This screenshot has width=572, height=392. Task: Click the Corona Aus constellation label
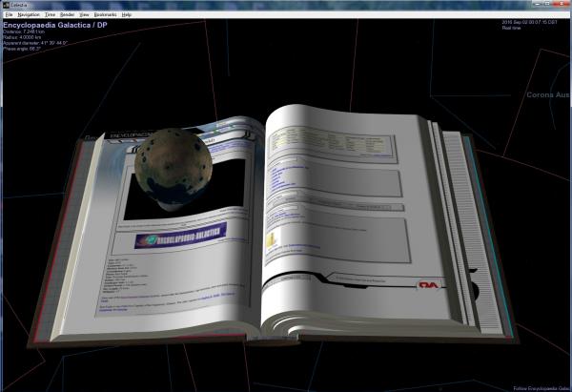(x=548, y=94)
